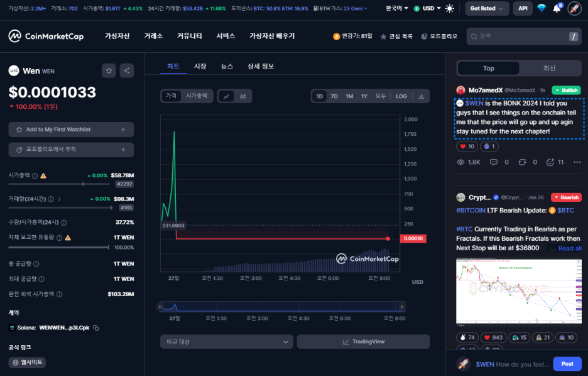Screen dimensions: 588x376
Task: Switch chart to line view icon
Action: coord(226,96)
